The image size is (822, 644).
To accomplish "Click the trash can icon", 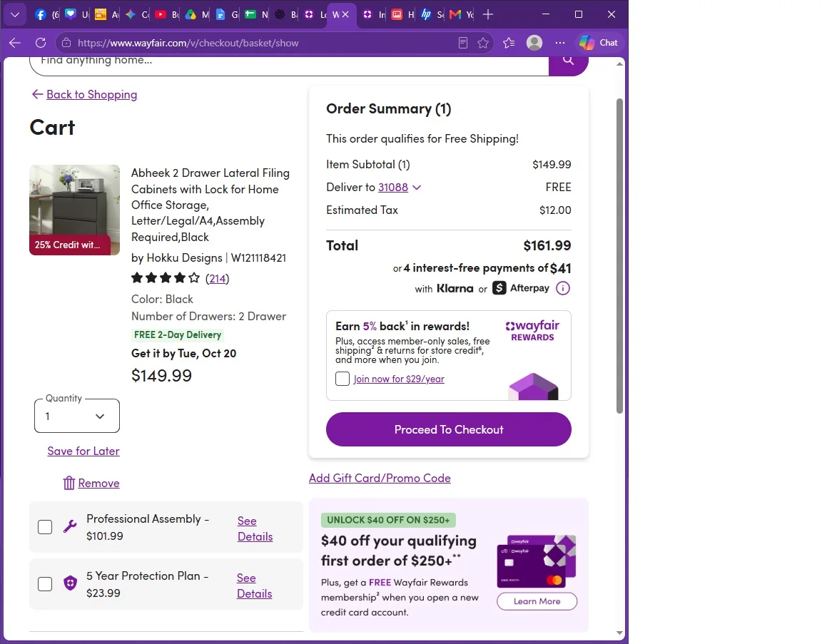I will pyautogui.click(x=69, y=483).
